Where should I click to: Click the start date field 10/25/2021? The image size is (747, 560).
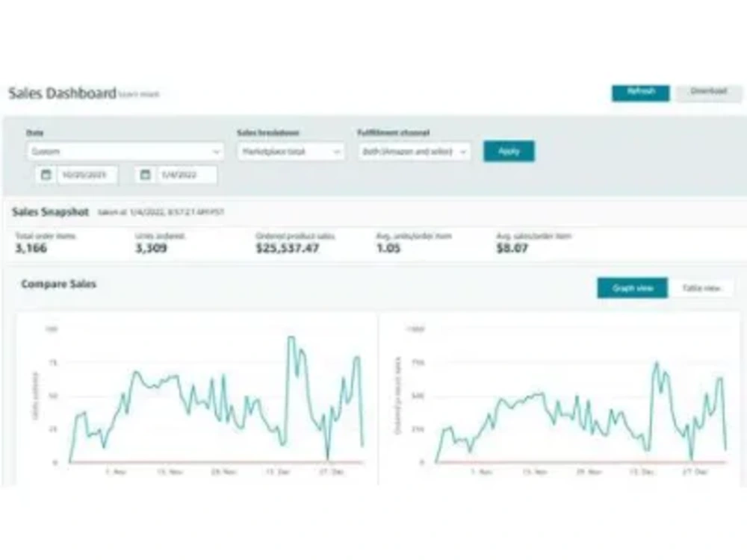click(x=87, y=175)
